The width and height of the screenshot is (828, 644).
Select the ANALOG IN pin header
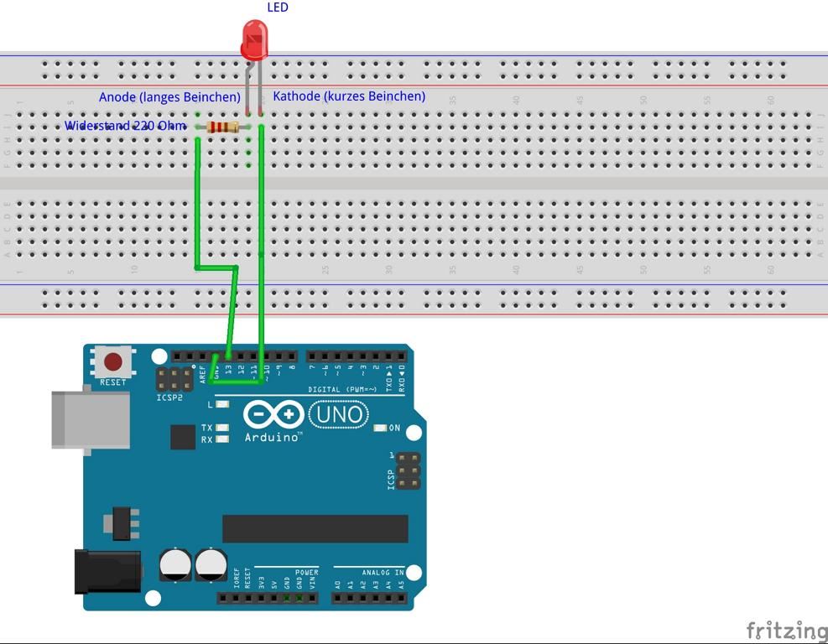click(x=368, y=597)
